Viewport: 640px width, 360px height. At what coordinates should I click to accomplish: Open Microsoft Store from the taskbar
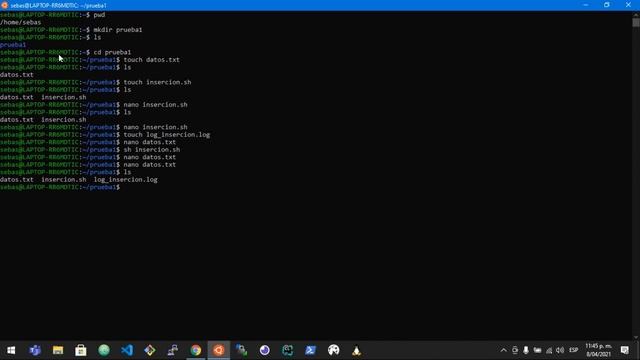coord(81,350)
